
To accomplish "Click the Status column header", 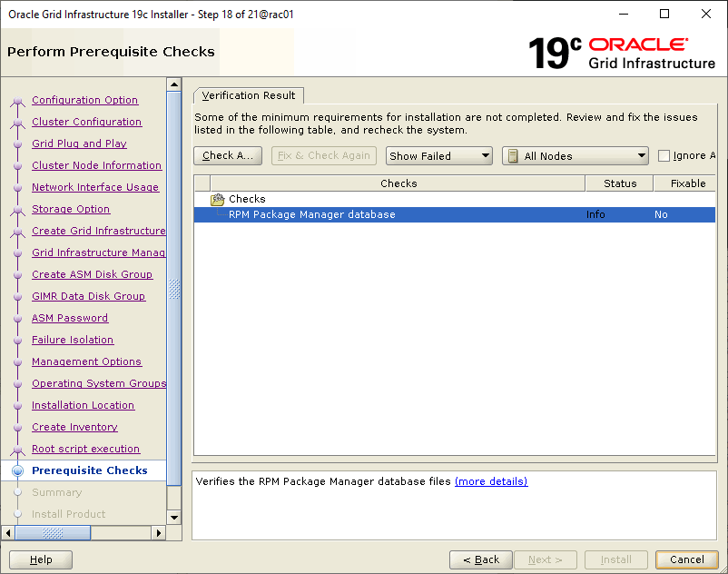I will coord(620,183).
